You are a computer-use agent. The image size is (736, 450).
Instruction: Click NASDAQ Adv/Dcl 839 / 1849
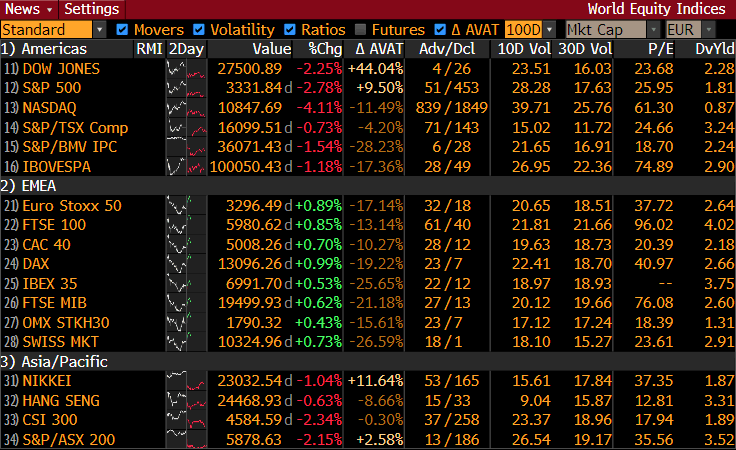452,107
